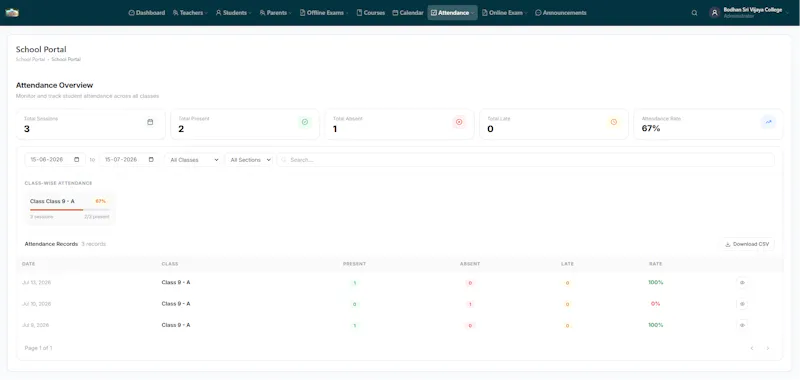Image resolution: width=800 pixels, height=380 pixels.
Task: Click the green check icon on Total Present
Action: pyautogui.click(x=305, y=122)
